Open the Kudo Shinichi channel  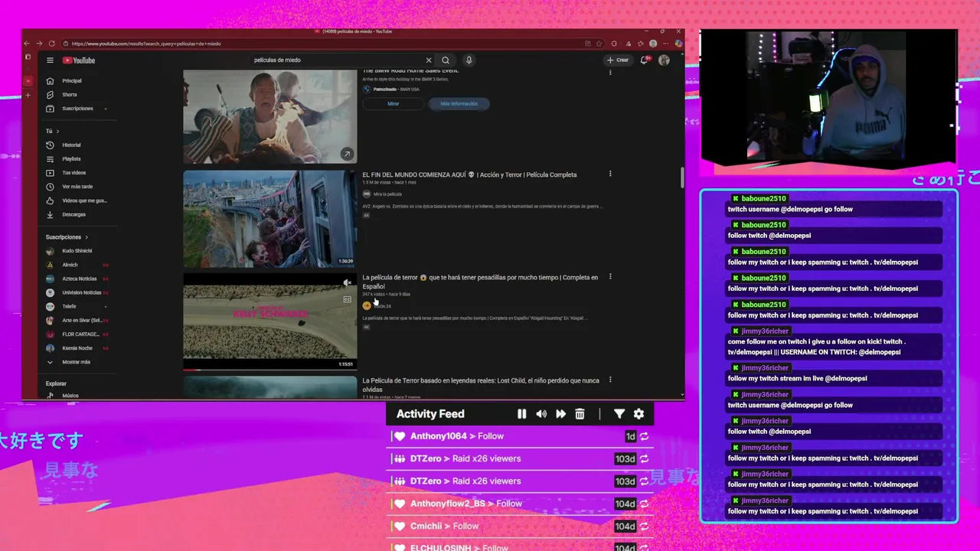[x=77, y=251]
